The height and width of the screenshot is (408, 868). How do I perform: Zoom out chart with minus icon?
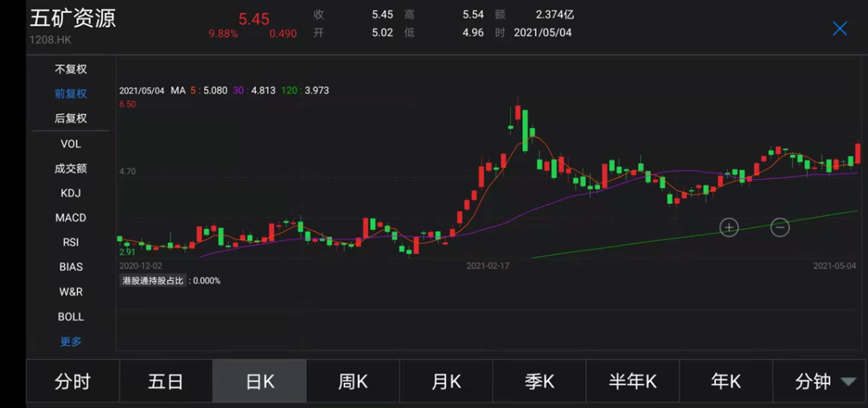point(780,226)
